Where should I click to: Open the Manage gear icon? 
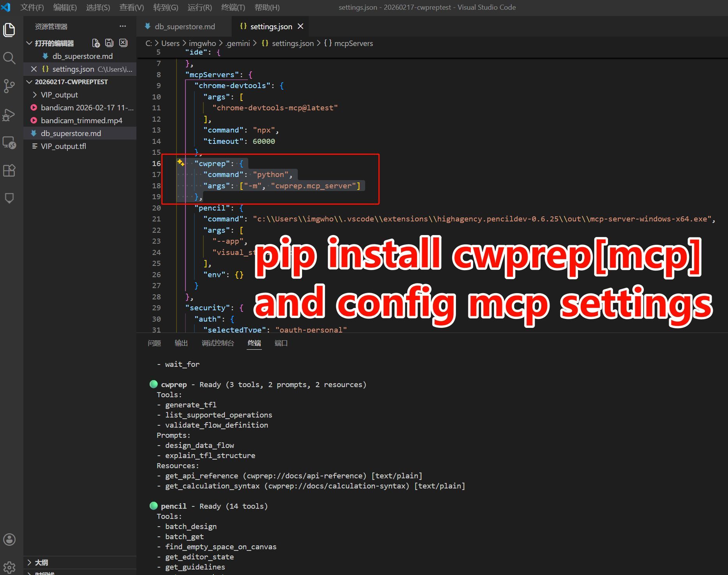[x=9, y=567]
